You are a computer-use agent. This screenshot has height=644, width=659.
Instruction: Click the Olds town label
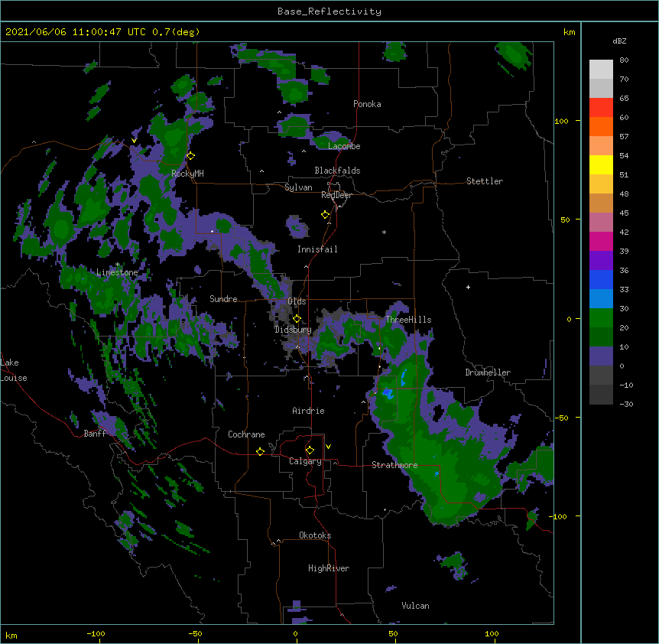coord(297,301)
